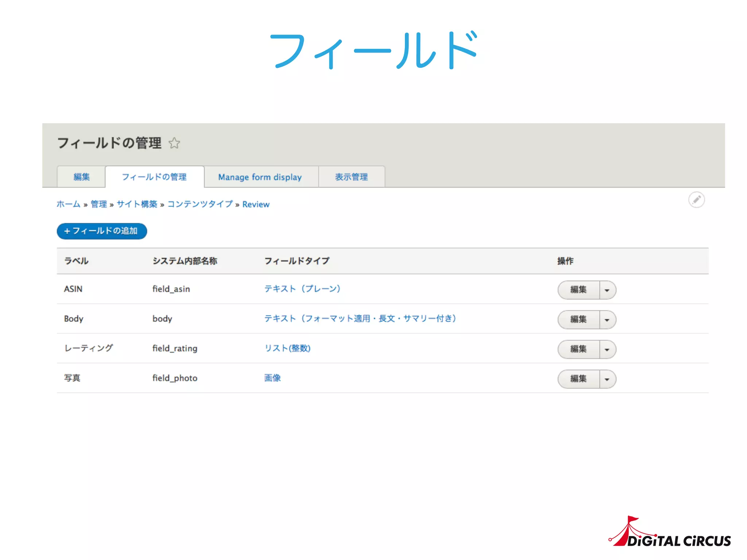Click 編集 button for the レーティング field

pos(578,349)
